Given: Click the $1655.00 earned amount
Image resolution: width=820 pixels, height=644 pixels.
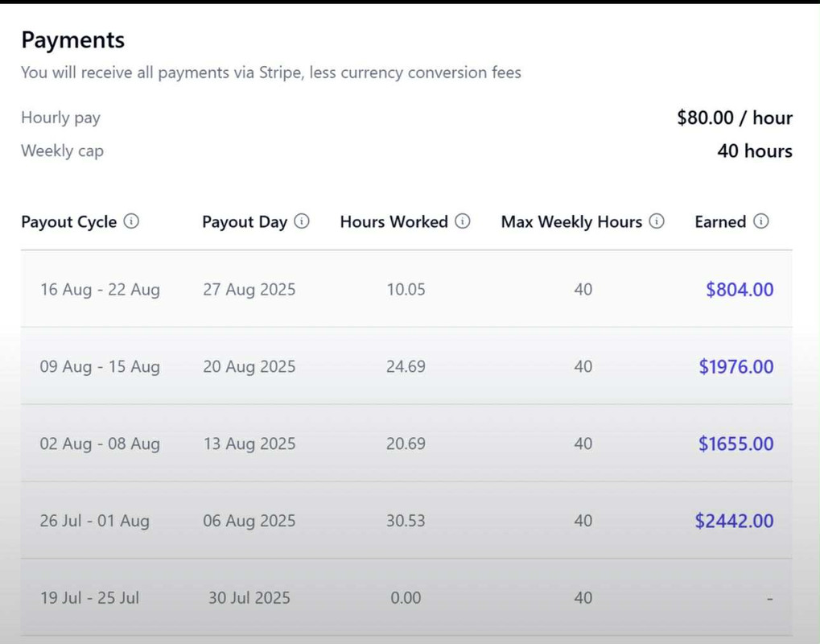Looking at the screenshot, I should click(736, 444).
